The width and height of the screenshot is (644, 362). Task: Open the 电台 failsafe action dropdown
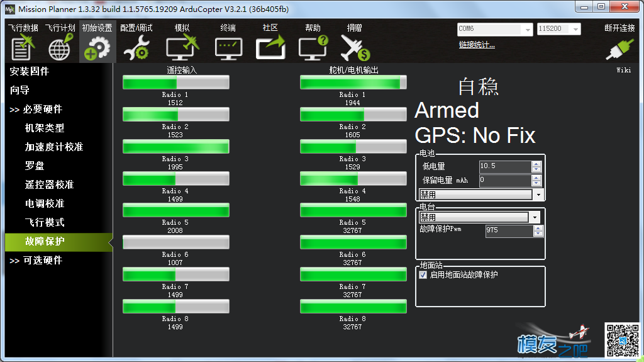pos(535,217)
